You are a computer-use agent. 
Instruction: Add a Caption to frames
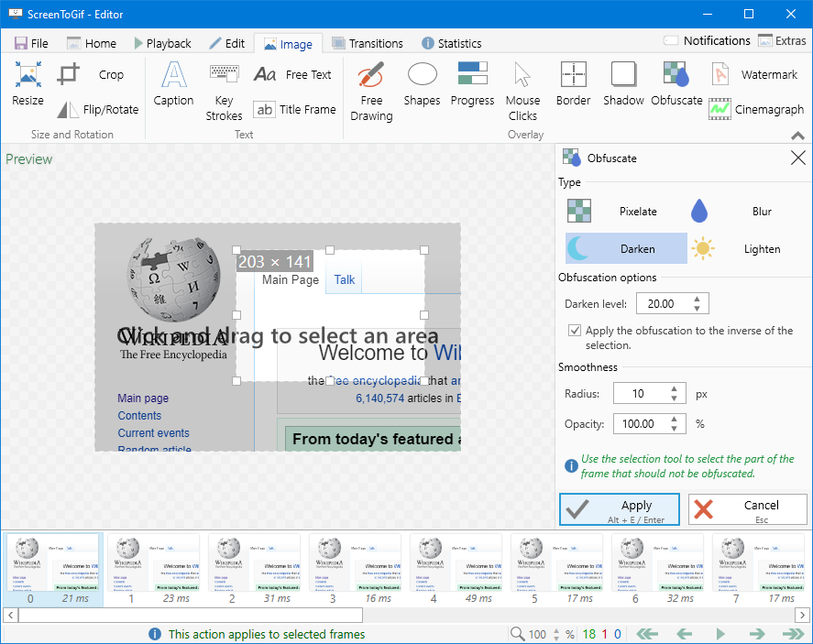(173, 84)
